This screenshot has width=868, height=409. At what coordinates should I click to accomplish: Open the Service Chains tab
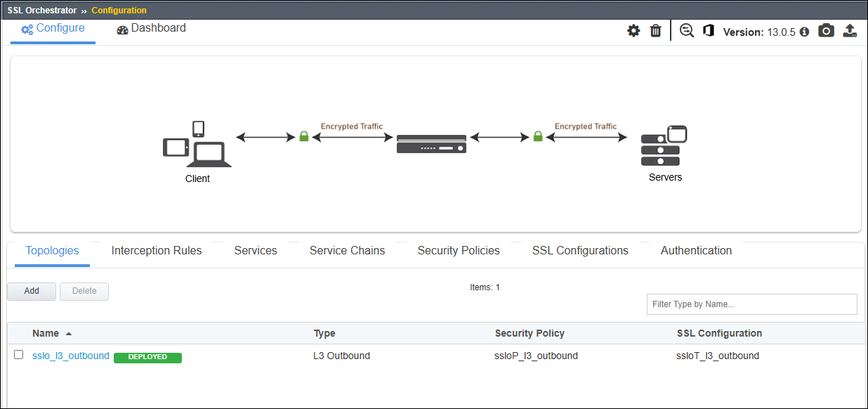pyautogui.click(x=347, y=251)
